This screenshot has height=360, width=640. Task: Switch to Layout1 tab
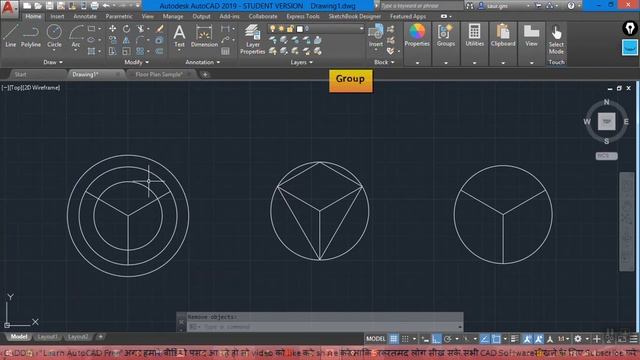pyautogui.click(x=47, y=337)
